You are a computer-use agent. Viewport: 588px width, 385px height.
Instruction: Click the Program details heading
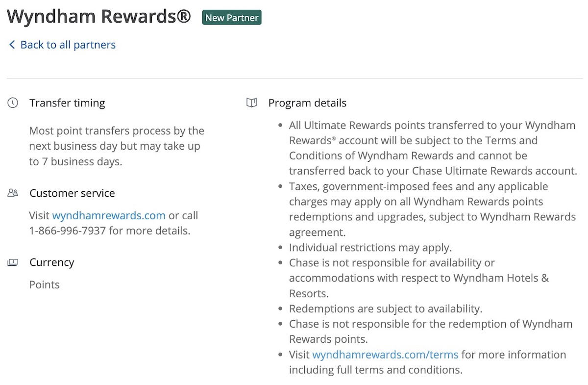click(307, 103)
